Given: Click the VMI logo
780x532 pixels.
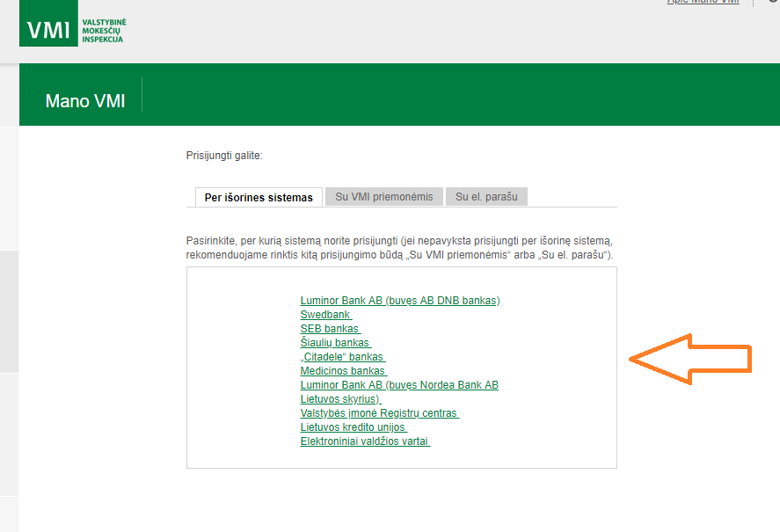Looking at the screenshot, I should point(48,24).
